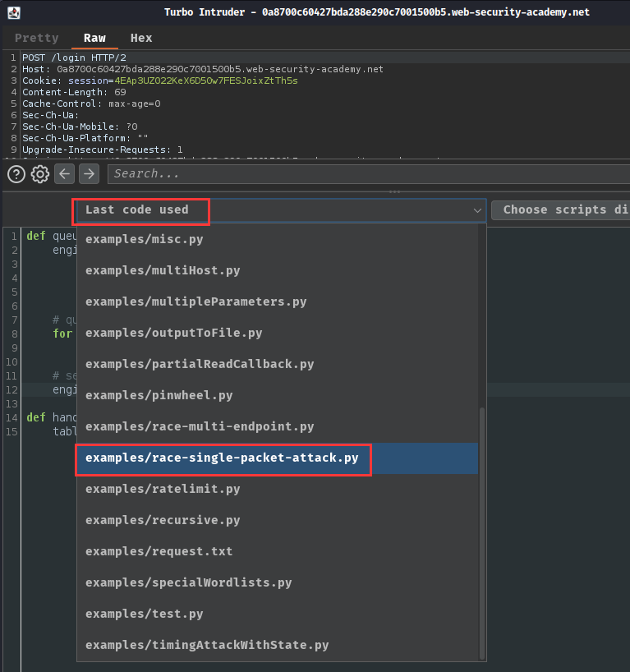This screenshot has width=630, height=672.
Task: Switch to the Raw tab
Action: (94, 38)
